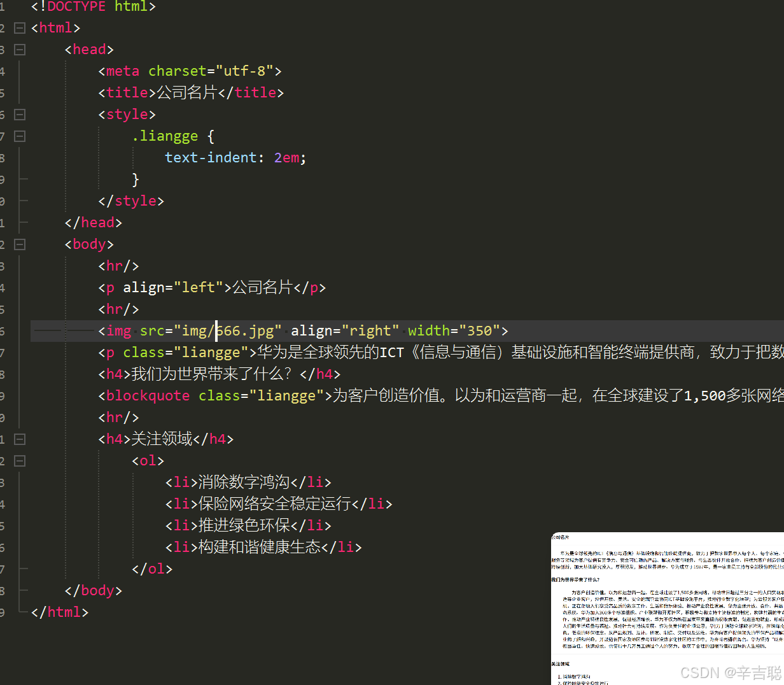Collapse the fold marker beside the ol tag
The image size is (784, 685).
(x=20, y=461)
